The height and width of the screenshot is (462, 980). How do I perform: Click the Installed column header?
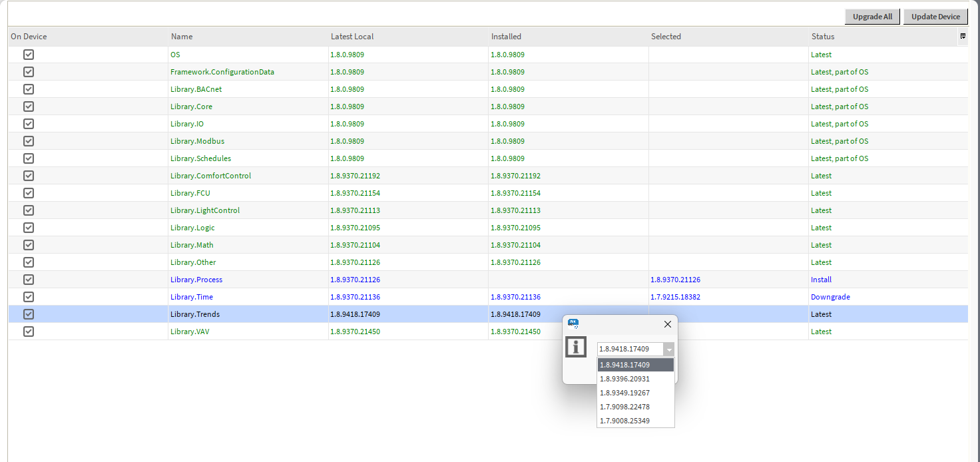pos(506,37)
